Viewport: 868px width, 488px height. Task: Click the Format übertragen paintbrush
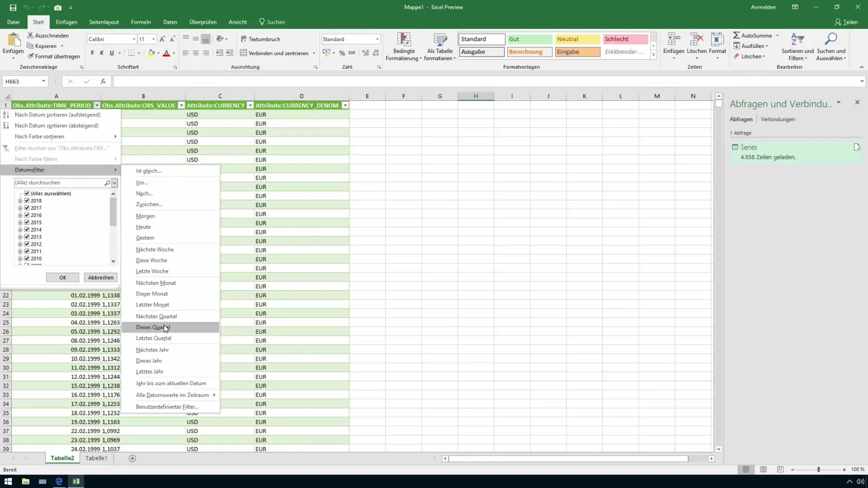(30, 56)
